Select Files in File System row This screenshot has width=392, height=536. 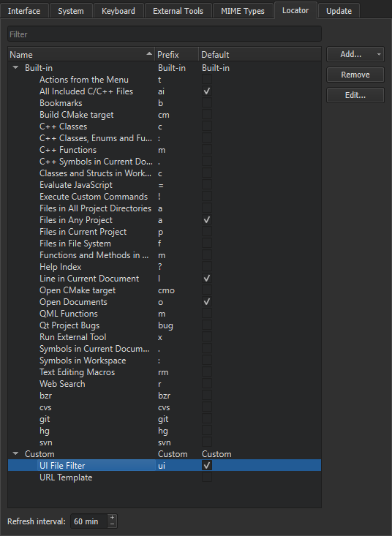(165, 244)
